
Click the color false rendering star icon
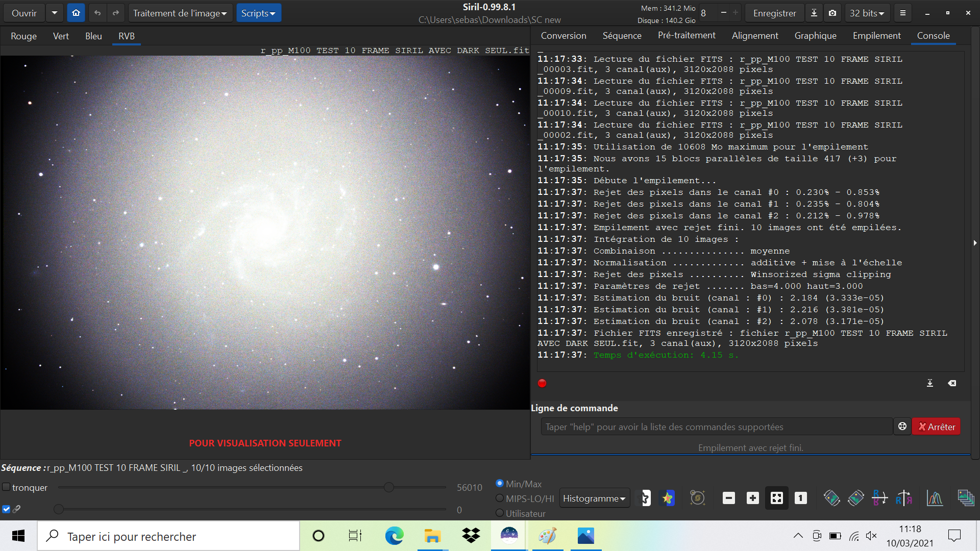tap(667, 498)
